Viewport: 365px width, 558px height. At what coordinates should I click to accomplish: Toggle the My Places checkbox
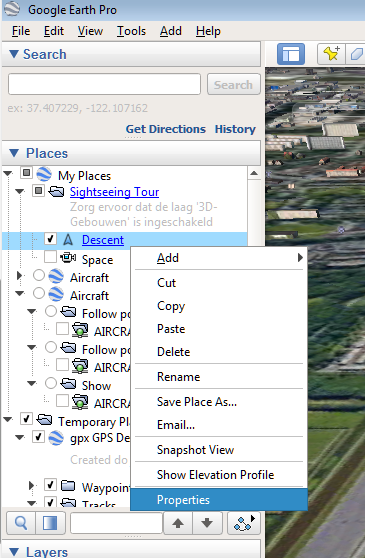coord(26,173)
